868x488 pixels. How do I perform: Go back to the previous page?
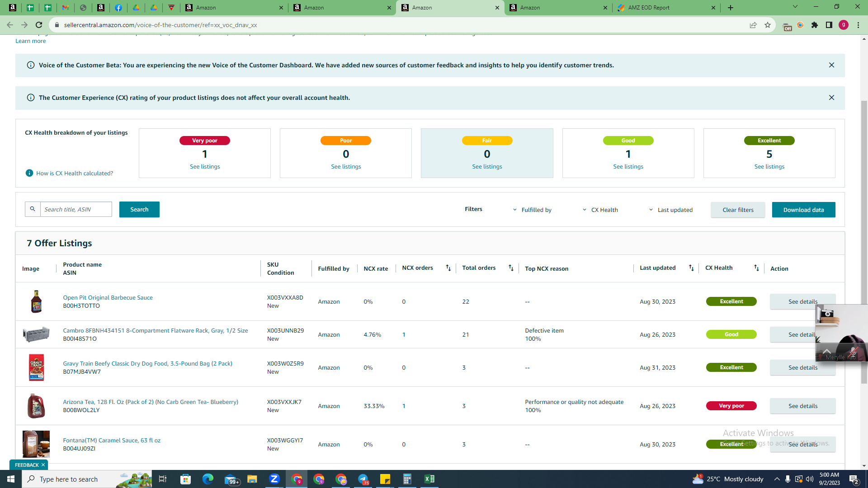10,25
